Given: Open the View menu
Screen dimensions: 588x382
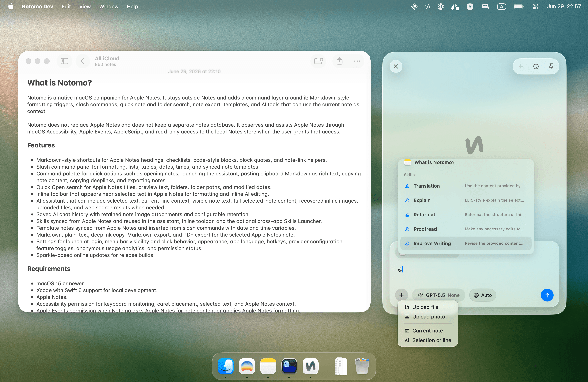Looking at the screenshot, I should tap(85, 6).
